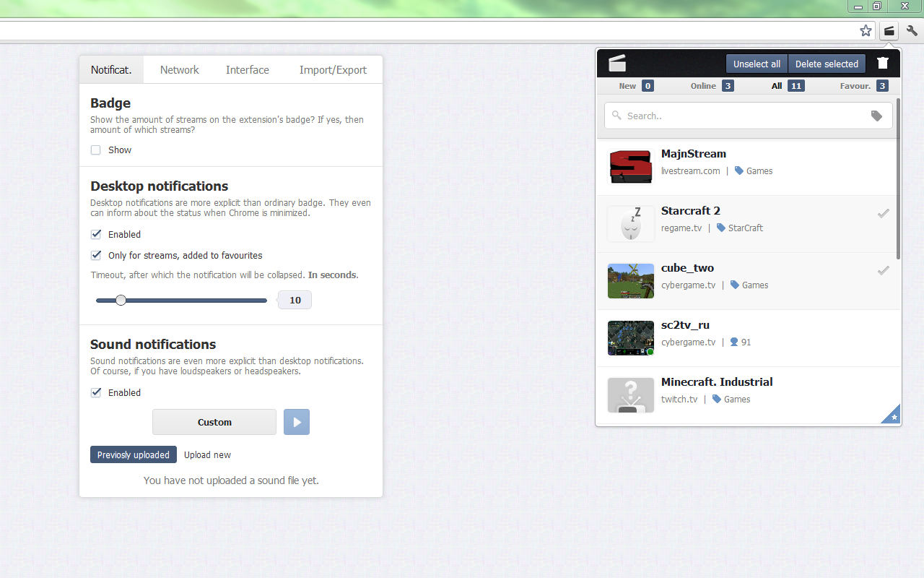Show the All streams tab
The image size is (924, 578).
coord(788,86)
